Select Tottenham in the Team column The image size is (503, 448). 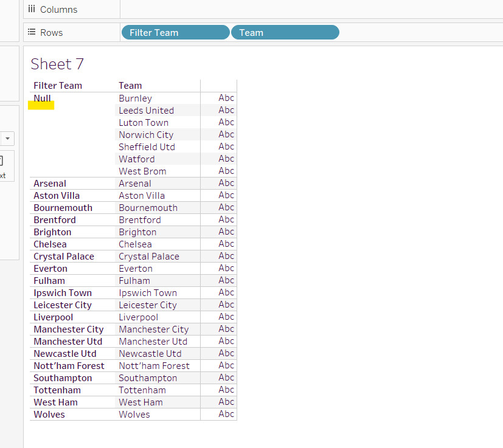coord(142,390)
